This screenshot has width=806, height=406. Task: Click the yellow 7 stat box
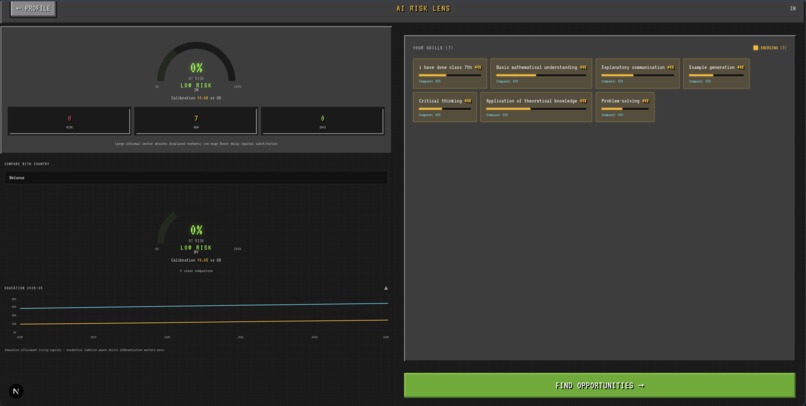(x=196, y=121)
